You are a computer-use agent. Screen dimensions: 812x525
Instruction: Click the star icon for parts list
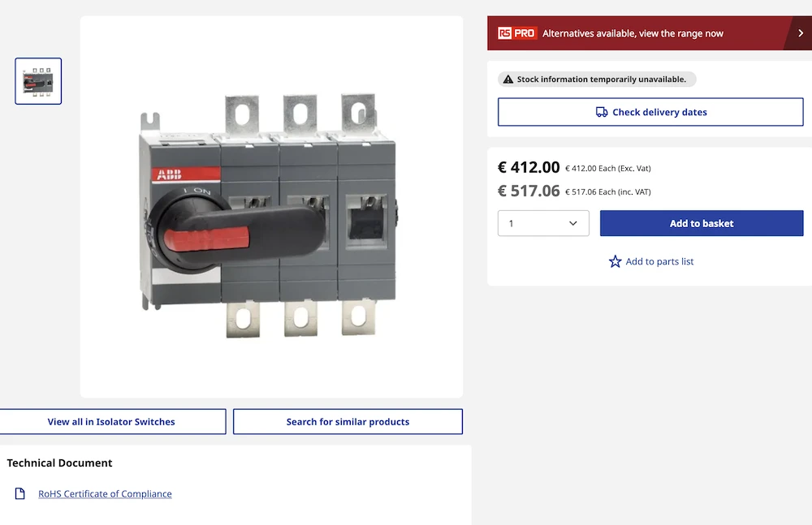point(615,261)
